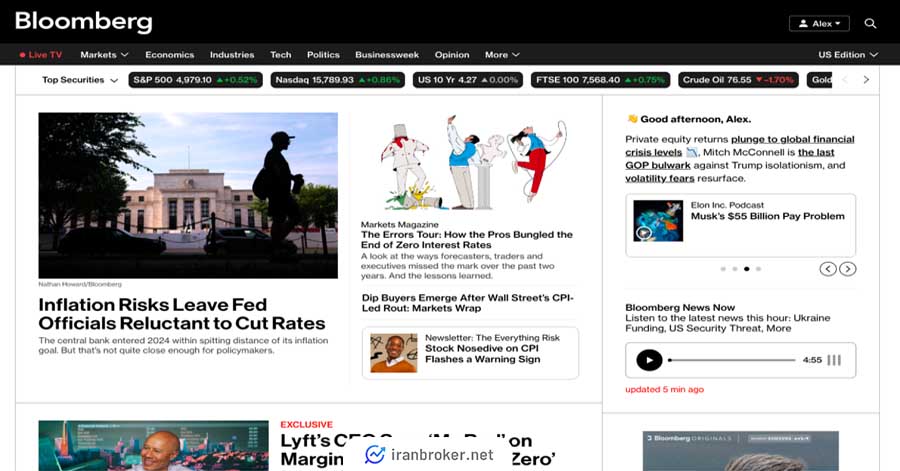900x471 pixels.
Task: Play Elon Inc. podcast thumbnail
Action: click(658, 221)
